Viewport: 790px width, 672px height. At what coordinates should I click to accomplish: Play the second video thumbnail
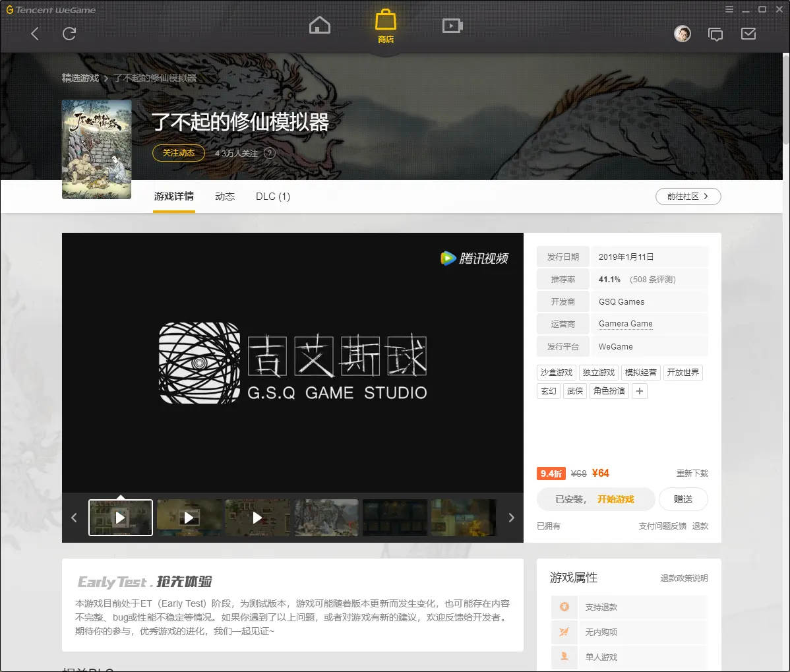(x=189, y=517)
